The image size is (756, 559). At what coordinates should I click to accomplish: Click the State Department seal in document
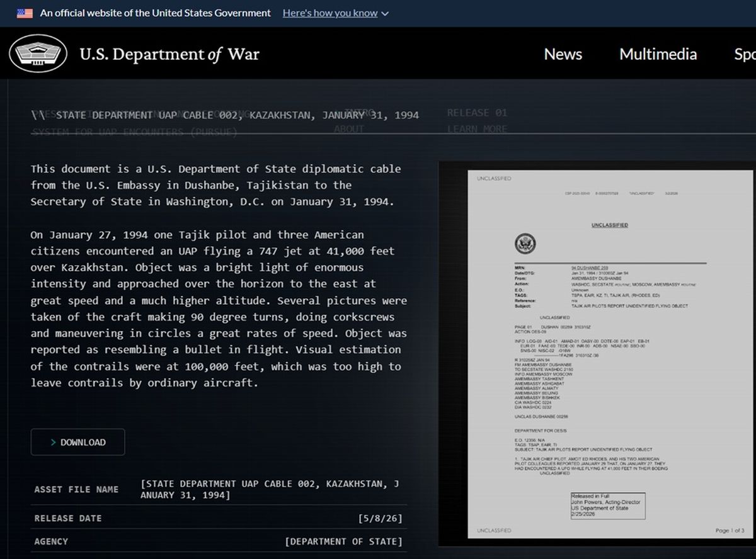click(525, 244)
